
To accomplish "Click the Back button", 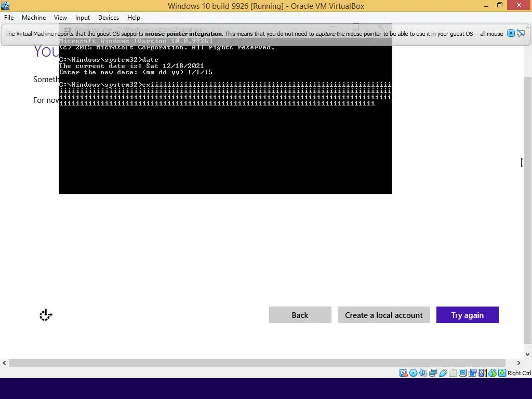I will tap(300, 315).
